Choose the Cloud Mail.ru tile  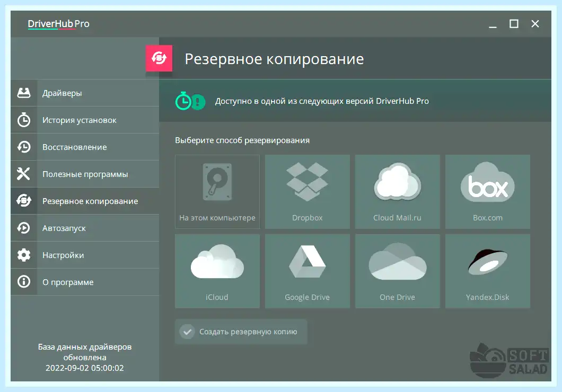[398, 192]
